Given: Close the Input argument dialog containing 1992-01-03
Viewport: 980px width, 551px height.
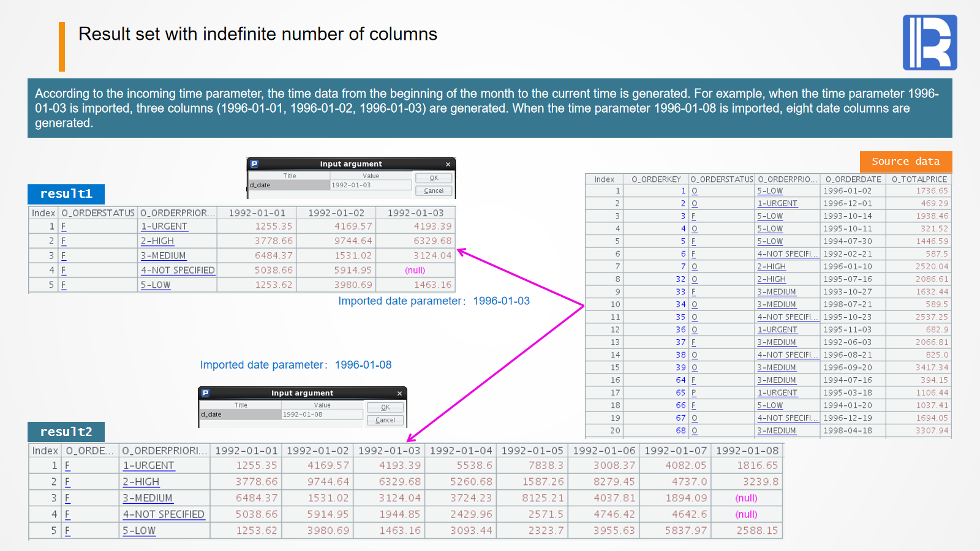Looking at the screenshot, I should click(448, 164).
